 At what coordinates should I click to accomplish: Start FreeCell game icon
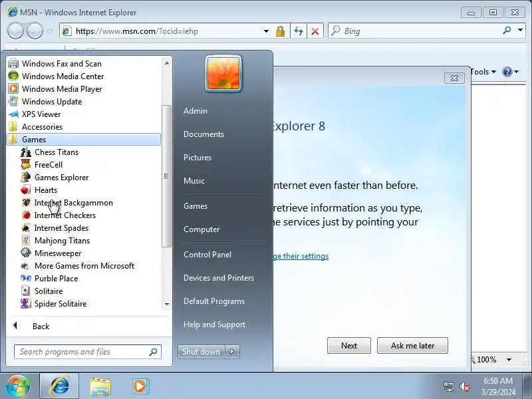click(x=26, y=164)
